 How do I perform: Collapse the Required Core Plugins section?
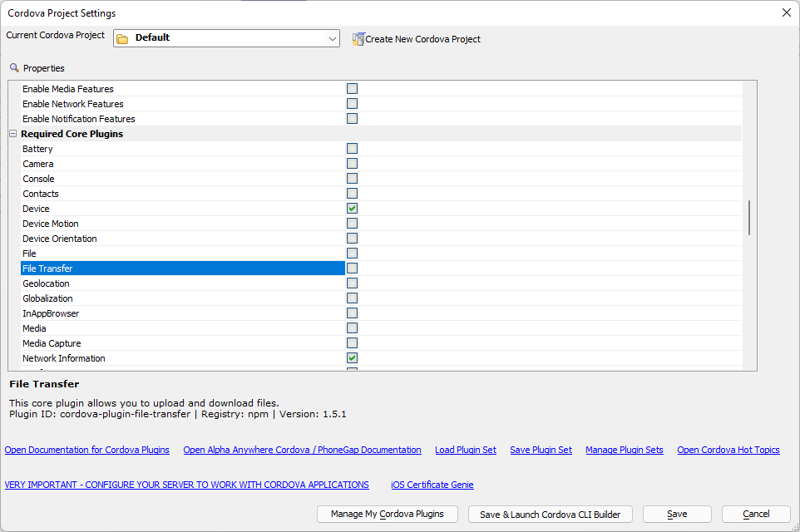click(13, 134)
